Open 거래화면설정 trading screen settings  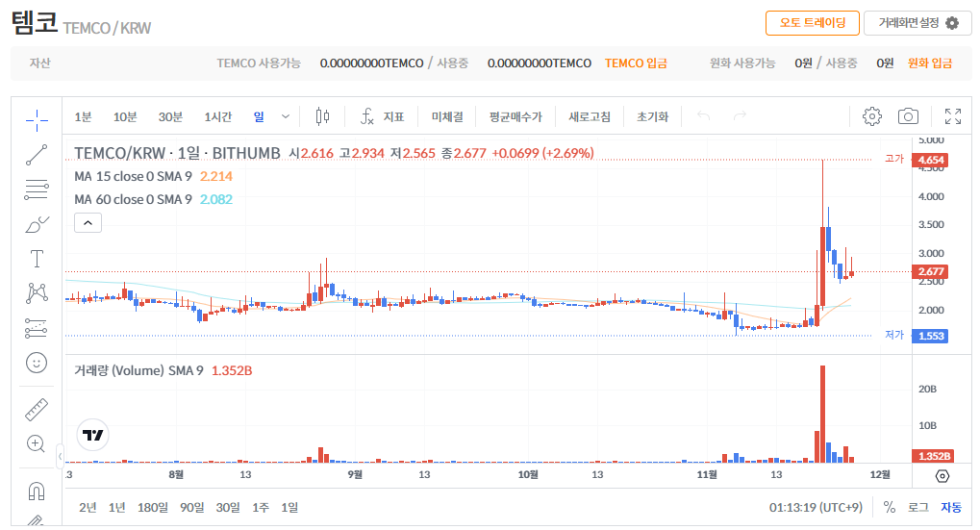917,23
